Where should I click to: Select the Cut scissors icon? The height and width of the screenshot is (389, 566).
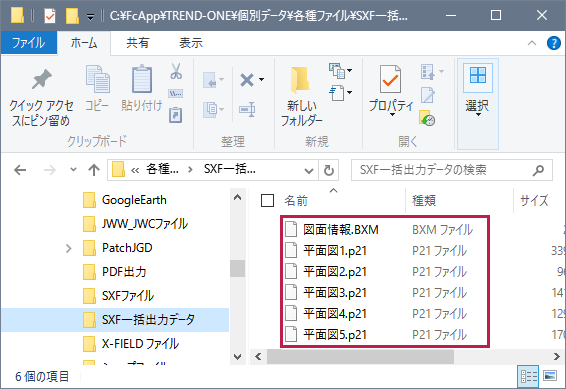click(176, 71)
